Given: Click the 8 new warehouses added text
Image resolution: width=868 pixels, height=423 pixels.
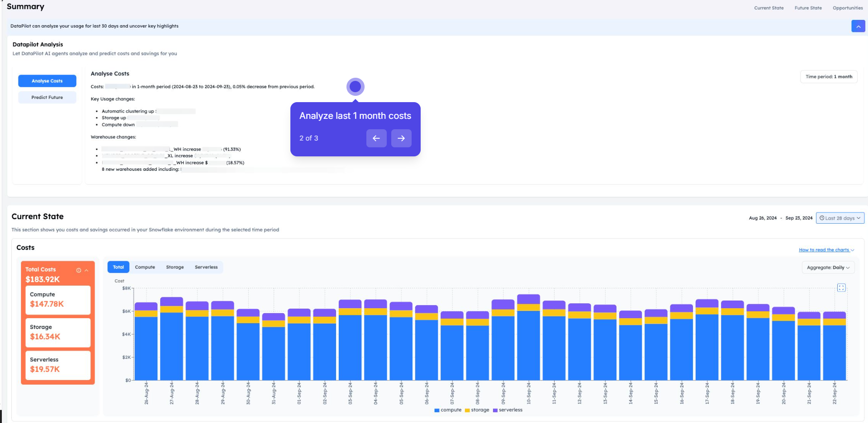Looking at the screenshot, I should pyautogui.click(x=140, y=169).
